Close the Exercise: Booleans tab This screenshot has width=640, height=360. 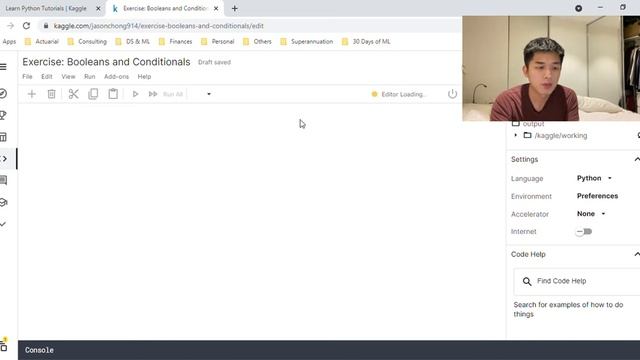point(216,9)
